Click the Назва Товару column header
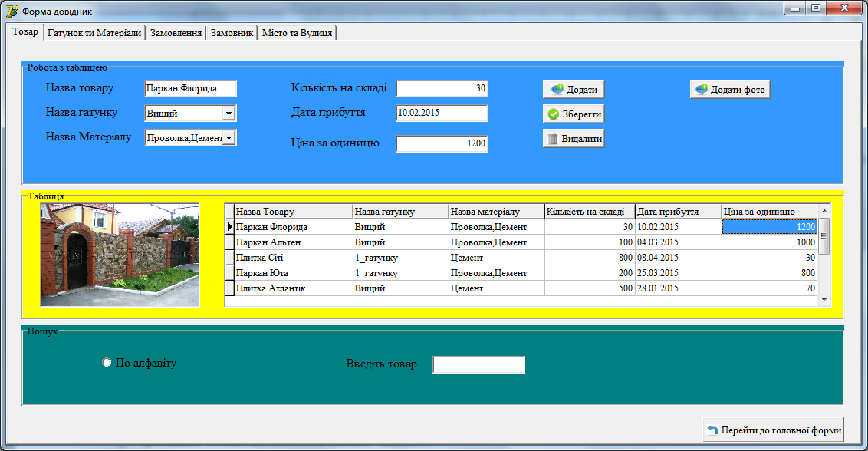The image size is (868, 451). [294, 211]
